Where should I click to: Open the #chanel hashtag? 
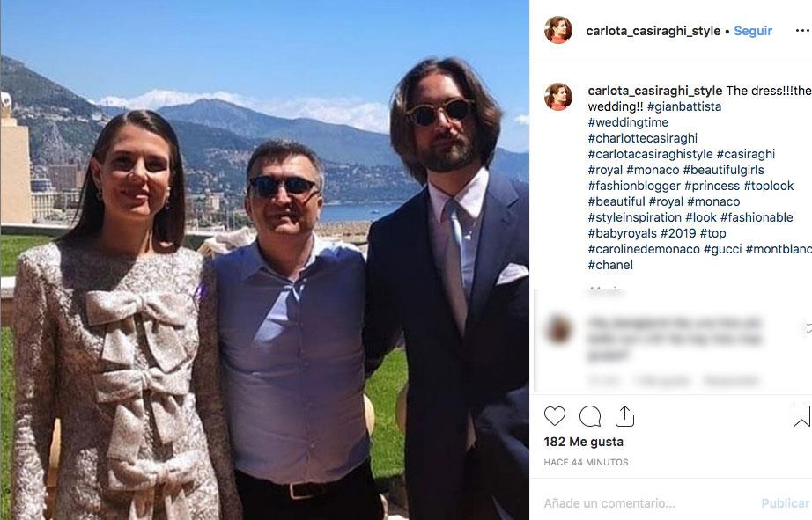(x=609, y=265)
